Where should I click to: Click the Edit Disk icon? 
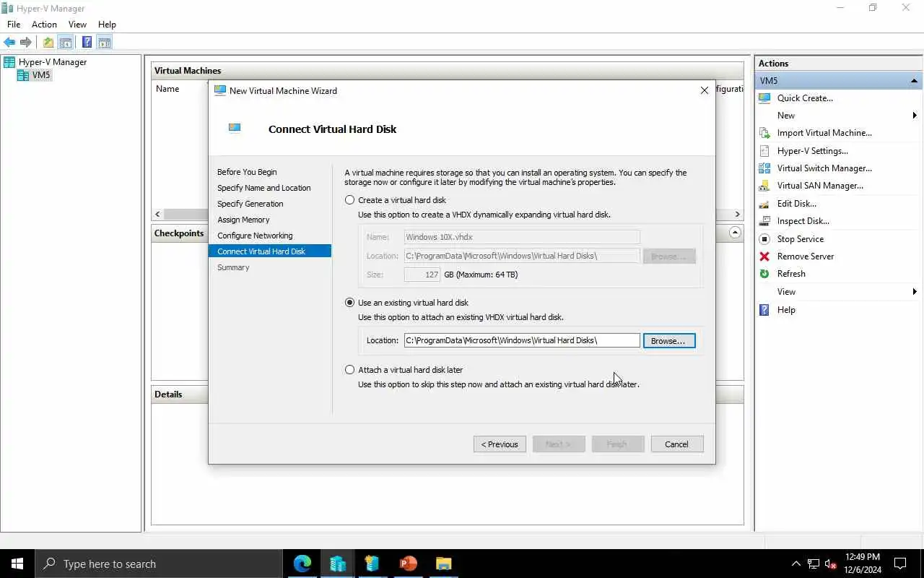tap(764, 204)
